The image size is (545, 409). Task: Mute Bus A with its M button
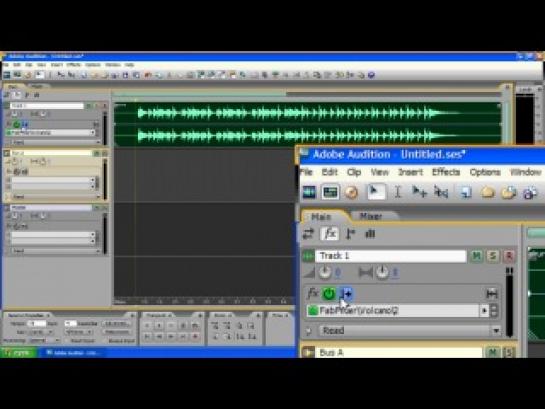click(492, 352)
